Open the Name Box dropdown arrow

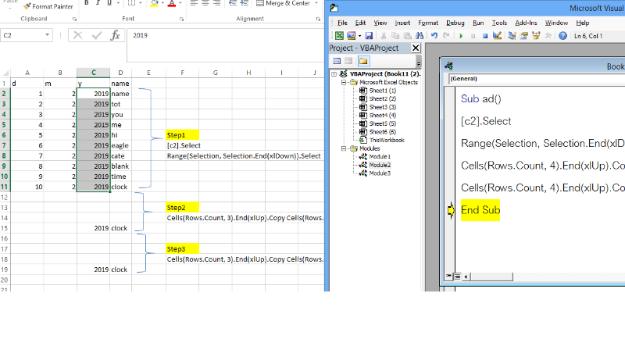pos(48,35)
